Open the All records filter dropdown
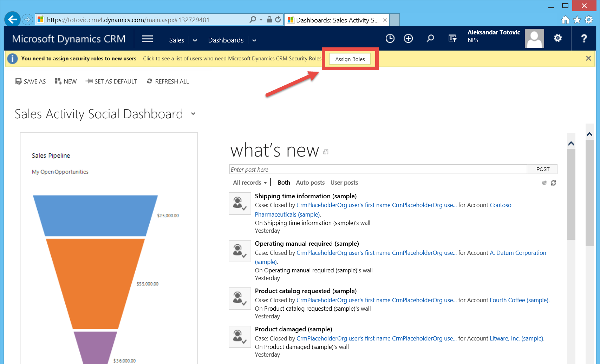Image resolution: width=600 pixels, height=364 pixels. 250,183
